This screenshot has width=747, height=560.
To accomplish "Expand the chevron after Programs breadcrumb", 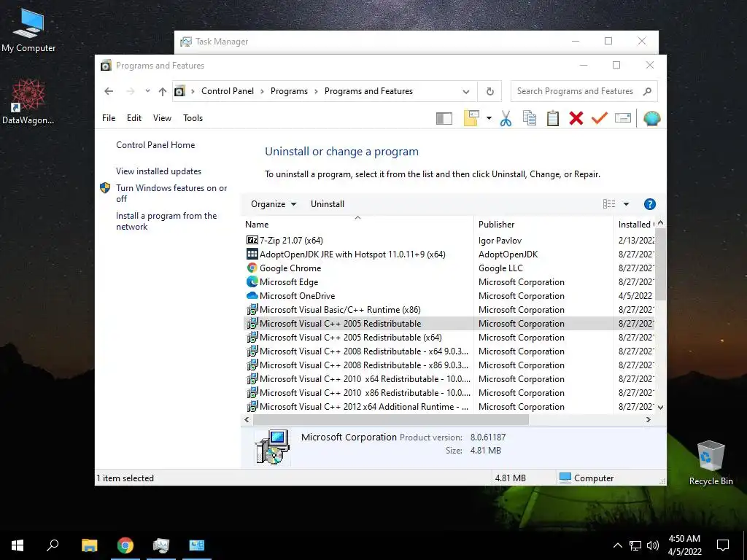I will (x=316, y=91).
